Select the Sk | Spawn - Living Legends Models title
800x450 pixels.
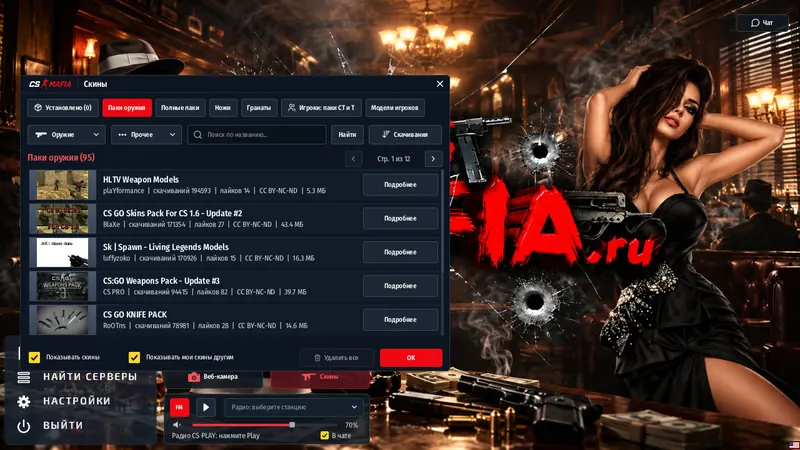coord(166,247)
